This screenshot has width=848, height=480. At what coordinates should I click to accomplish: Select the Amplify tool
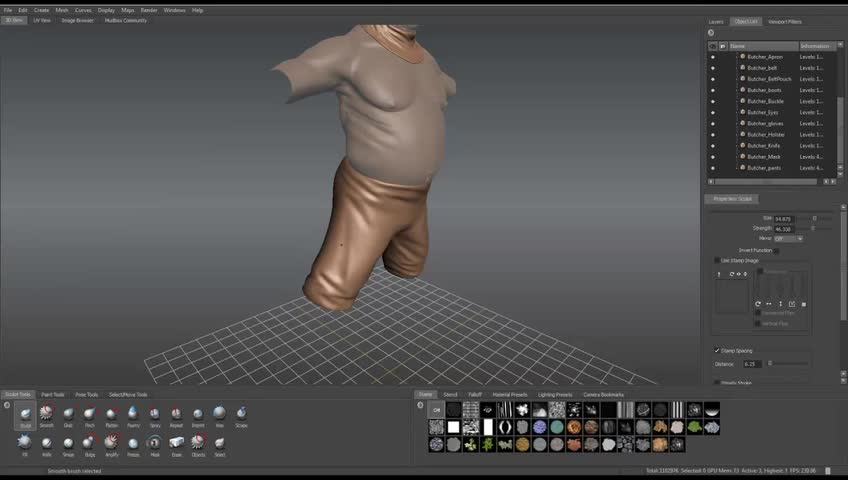[111, 445]
